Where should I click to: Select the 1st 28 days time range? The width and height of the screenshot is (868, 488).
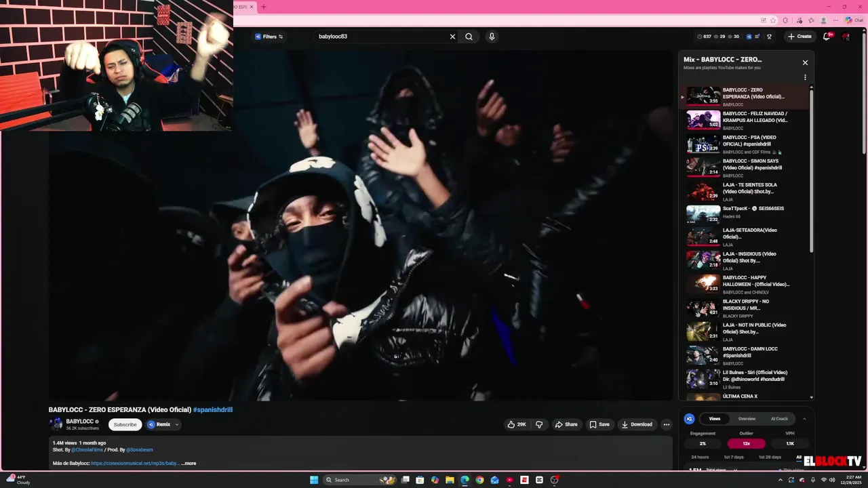pos(770,457)
